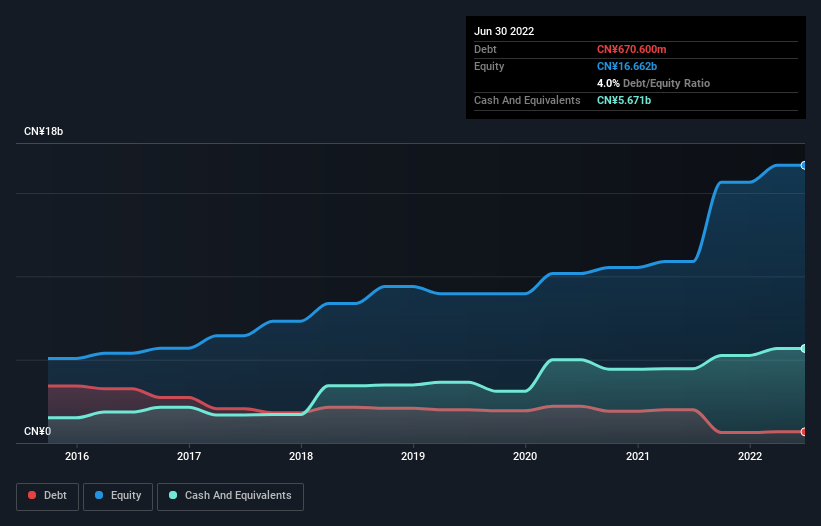Click the CN¥5.671b cash value
This screenshot has height=526, width=821.
click(624, 100)
